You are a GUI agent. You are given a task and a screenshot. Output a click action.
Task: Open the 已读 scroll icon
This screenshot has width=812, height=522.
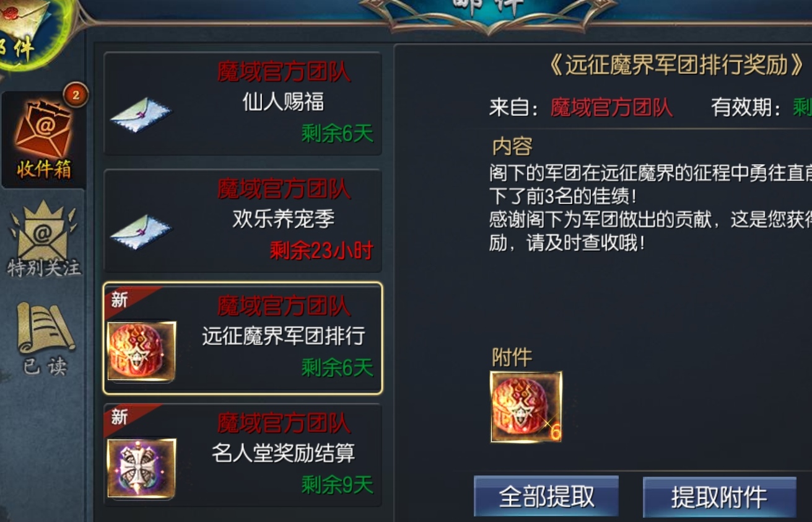(45, 338)
